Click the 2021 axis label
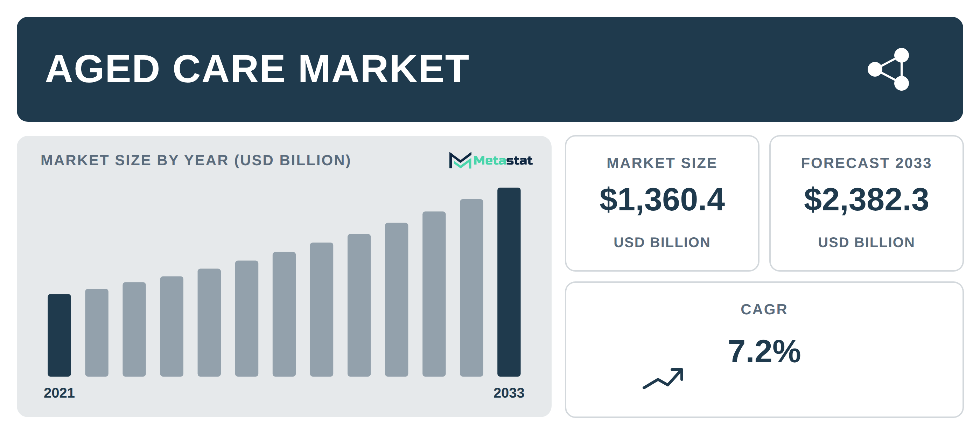The width and height of the screenshot is (980, 434). tap(59, 393)
